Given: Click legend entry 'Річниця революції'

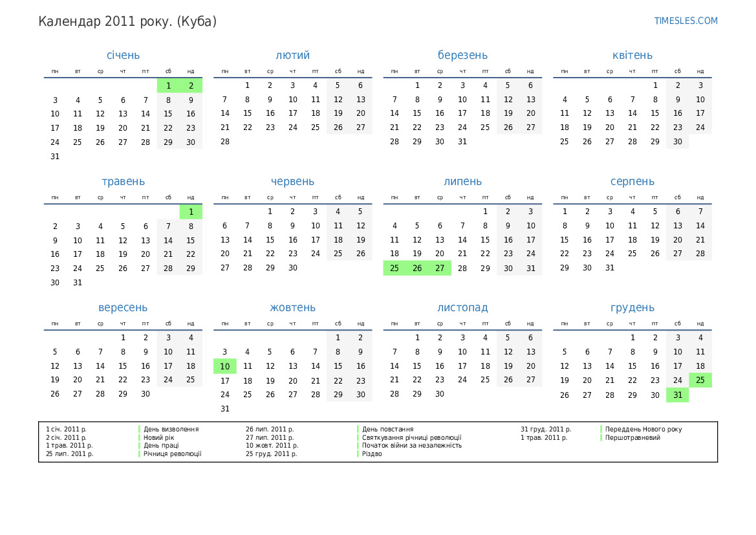Looking at the screenshot, I should (172, 454).
